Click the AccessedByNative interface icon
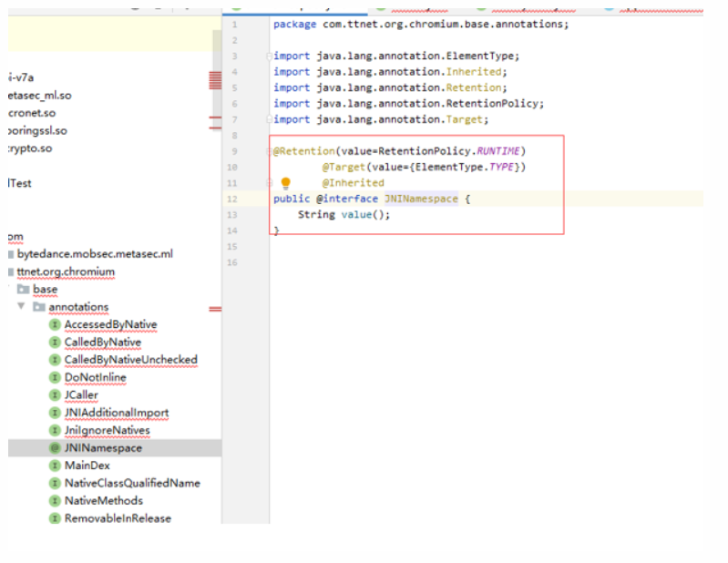 55,324
